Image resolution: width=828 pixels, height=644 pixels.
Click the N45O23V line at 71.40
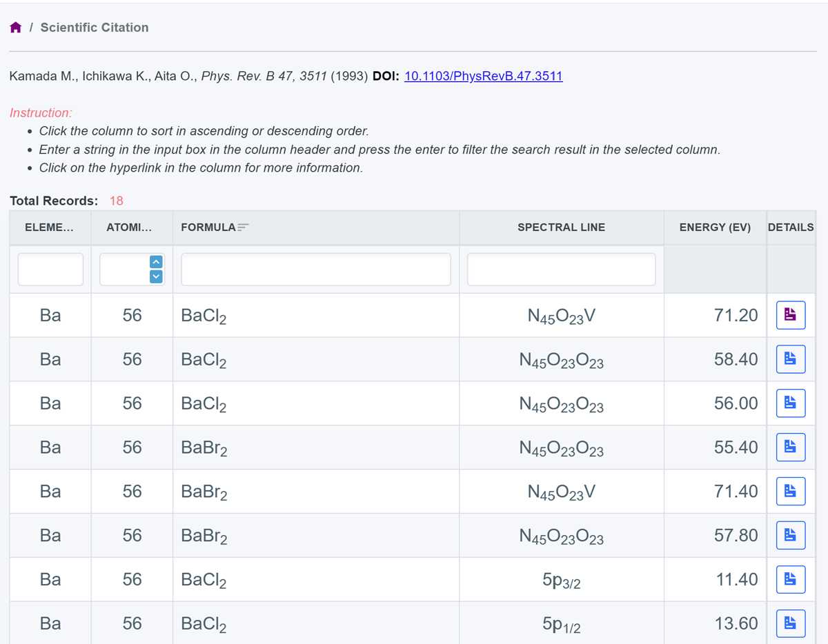pos(561,492)
